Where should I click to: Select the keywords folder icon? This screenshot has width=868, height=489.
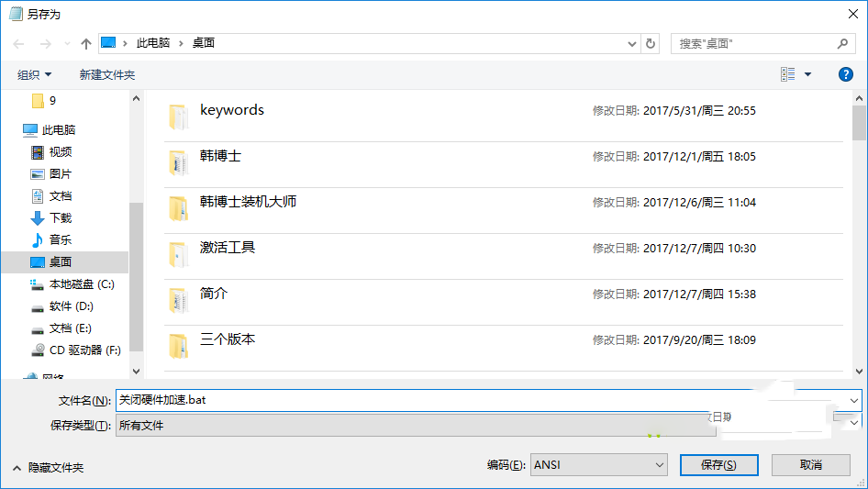coord(178,117)
